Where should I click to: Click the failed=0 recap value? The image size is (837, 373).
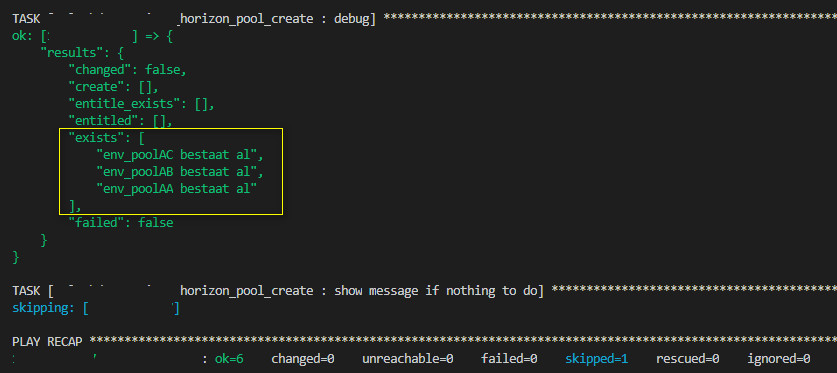point(509,359)
